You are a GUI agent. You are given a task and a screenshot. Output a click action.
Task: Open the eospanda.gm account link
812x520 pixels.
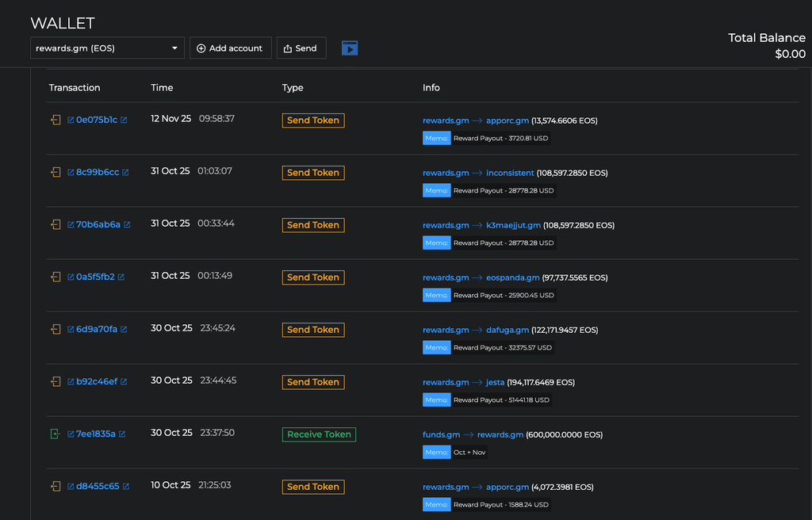(513, 277)
